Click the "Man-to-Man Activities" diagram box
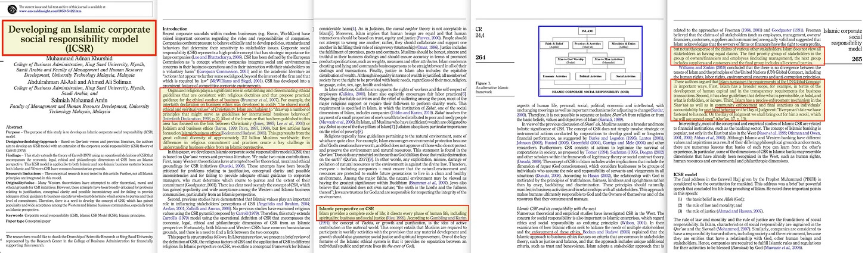868x253 pixels. pyautogui.click(x=609, y=60)
